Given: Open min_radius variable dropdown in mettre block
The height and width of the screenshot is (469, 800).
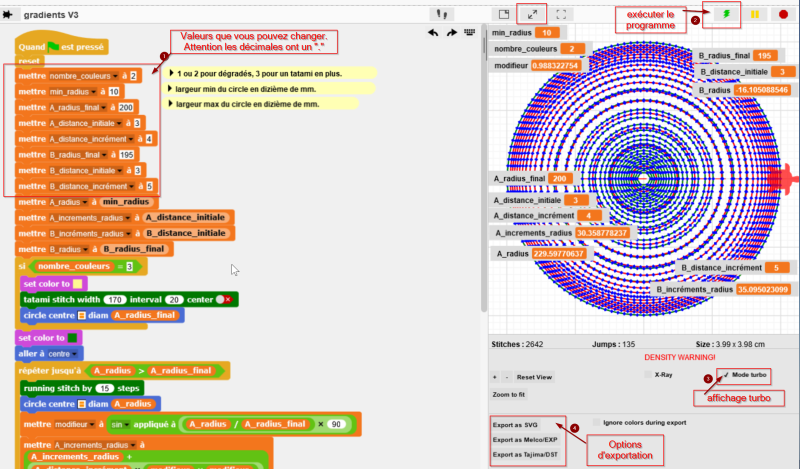Looking at the screenshot, I should (94, 92).
